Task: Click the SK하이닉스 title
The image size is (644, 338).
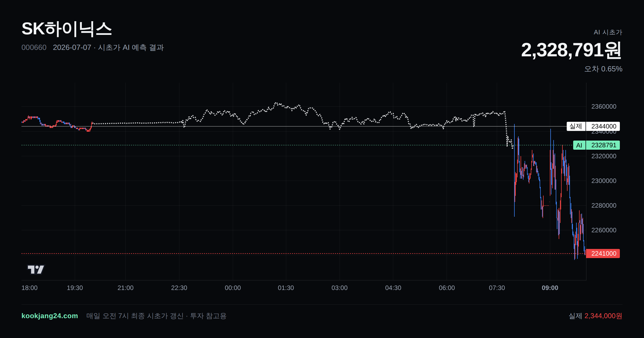Action: pyautogui.click(x=67, y=29)
